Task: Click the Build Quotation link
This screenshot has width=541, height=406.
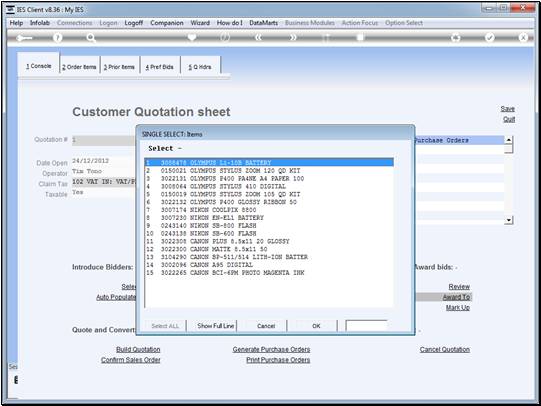Action: pyautogui.click(x=138, y=349)
